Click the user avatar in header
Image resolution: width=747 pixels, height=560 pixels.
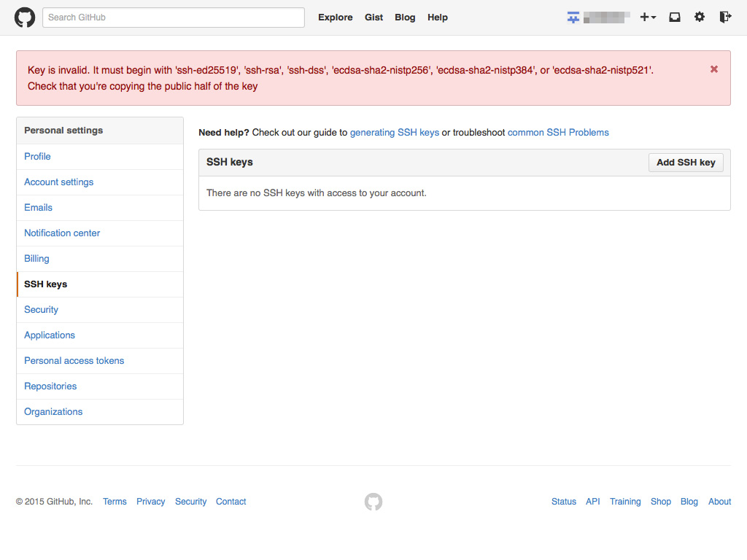pyautogui.click(x=573, y=17)
